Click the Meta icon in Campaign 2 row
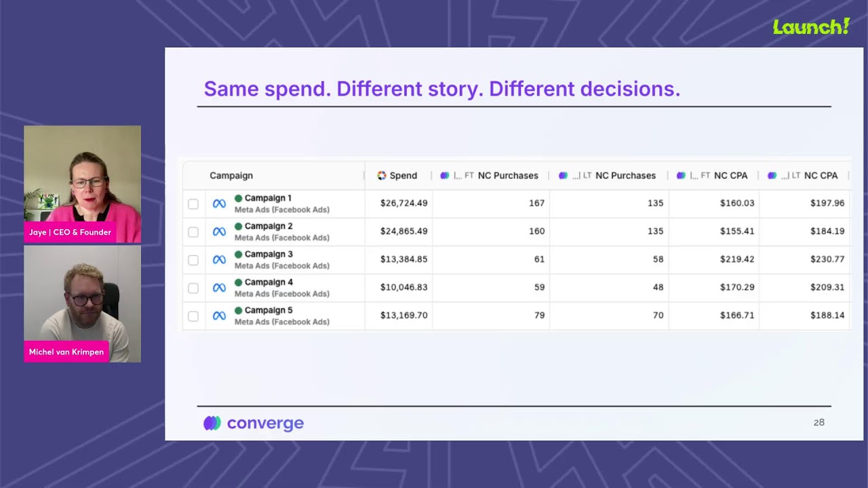 click(219, 232)
